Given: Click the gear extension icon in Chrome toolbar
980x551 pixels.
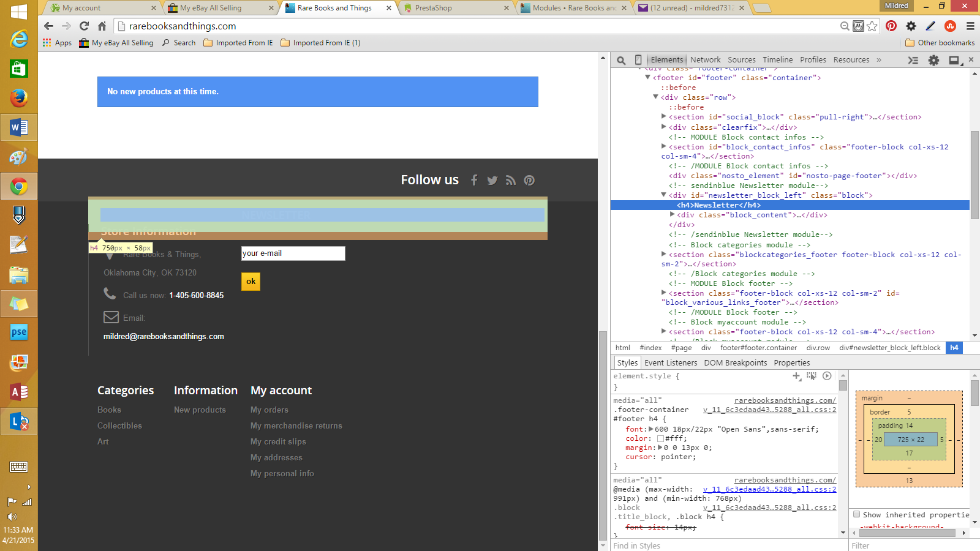Looking at the screenshot, I should pos(911,26).
